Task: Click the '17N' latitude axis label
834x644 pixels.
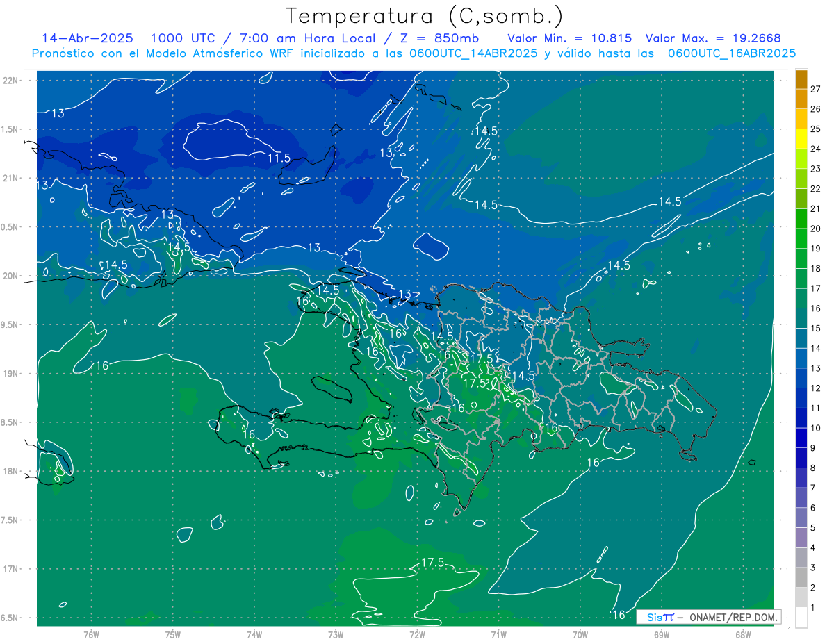Action: click(10, 570)
